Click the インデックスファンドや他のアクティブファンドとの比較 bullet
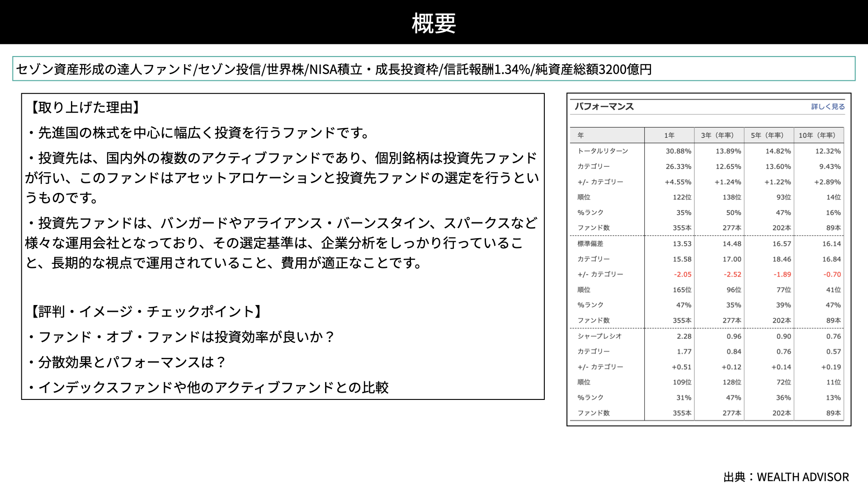 coord(208,387)
